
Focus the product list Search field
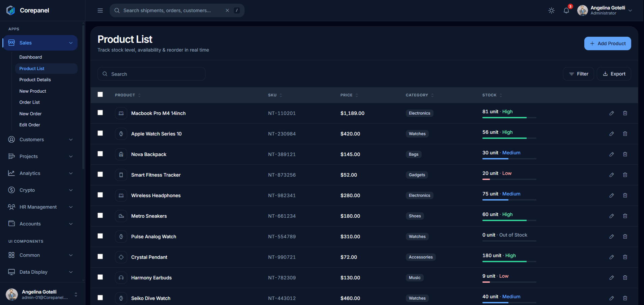[x=151, y=74]
